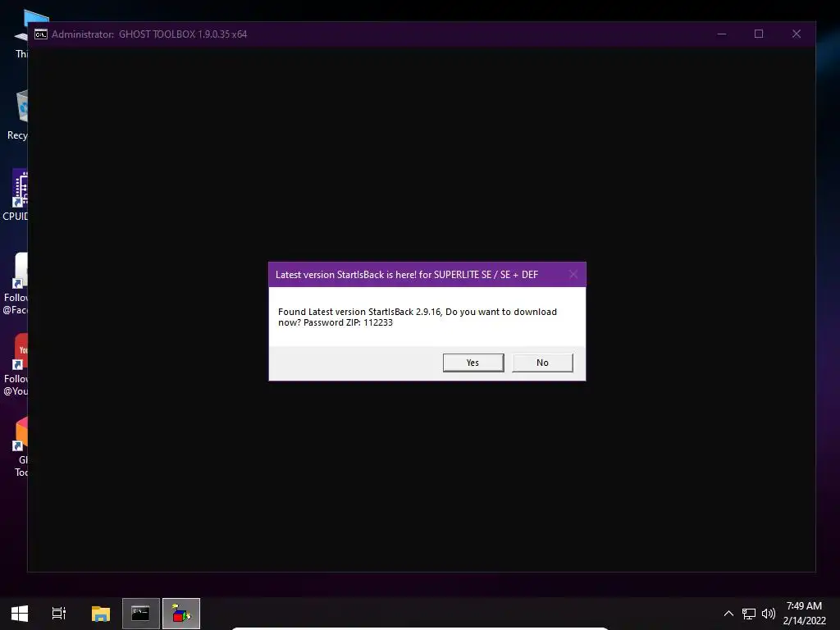The image size is (840, 630).
Task: Select the colored cubes taskbar app
Action: coord(181,614)
